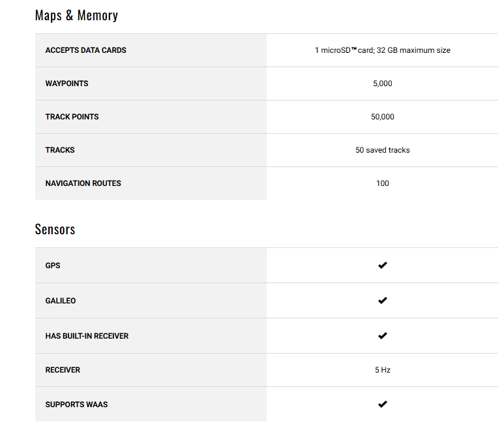Click the Maps & Memory heading
Viewport: 504px width, 430px height.
76,15
